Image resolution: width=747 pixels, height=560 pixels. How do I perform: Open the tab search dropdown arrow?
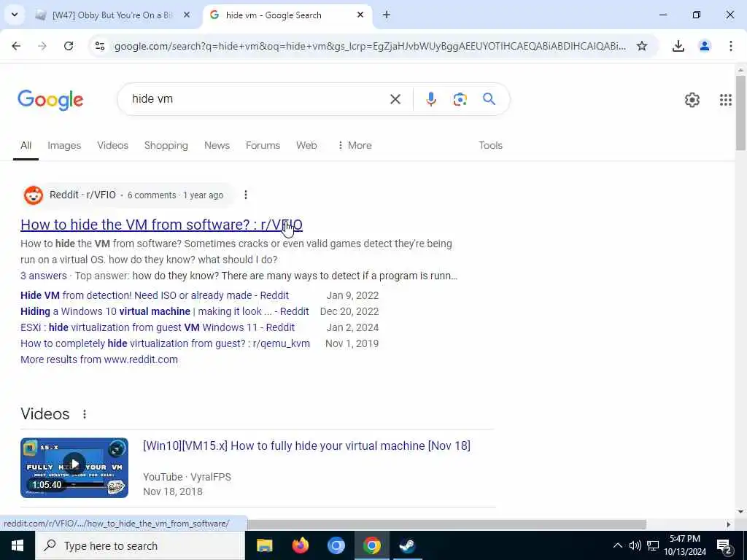pyautogui.click(x=15, y=15)
